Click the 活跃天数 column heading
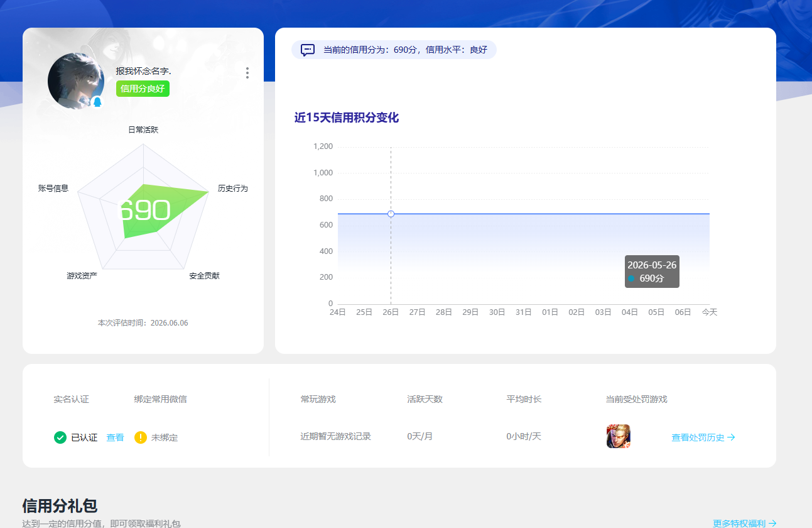This screenshot has width=812, height=528. (x=425, y=399)
